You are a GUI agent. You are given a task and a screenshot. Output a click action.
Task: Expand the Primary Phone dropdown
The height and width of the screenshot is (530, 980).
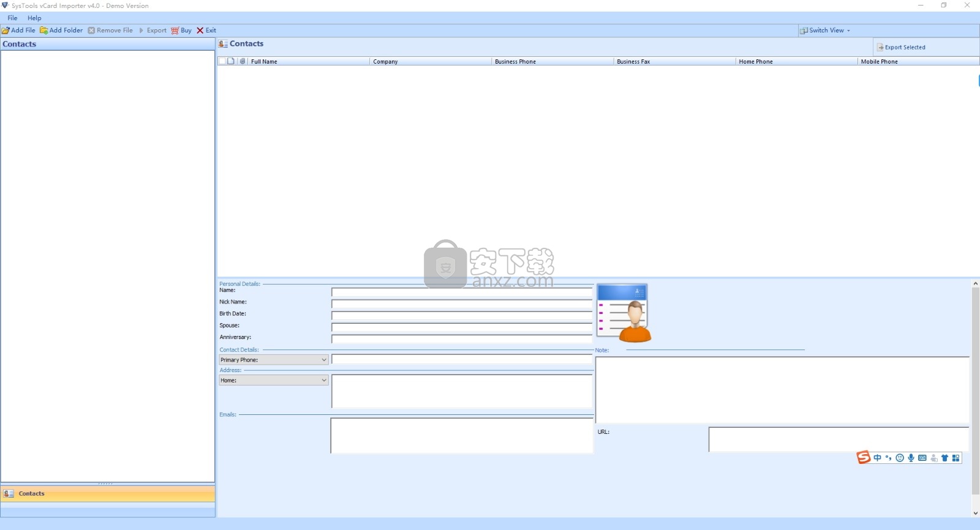click(274, 360)
